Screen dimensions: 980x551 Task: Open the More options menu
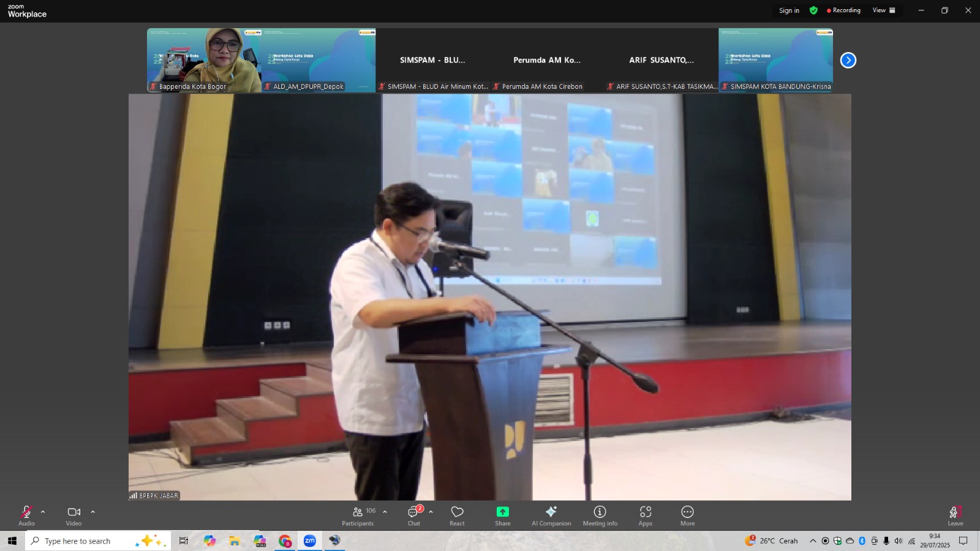(687, 515)
